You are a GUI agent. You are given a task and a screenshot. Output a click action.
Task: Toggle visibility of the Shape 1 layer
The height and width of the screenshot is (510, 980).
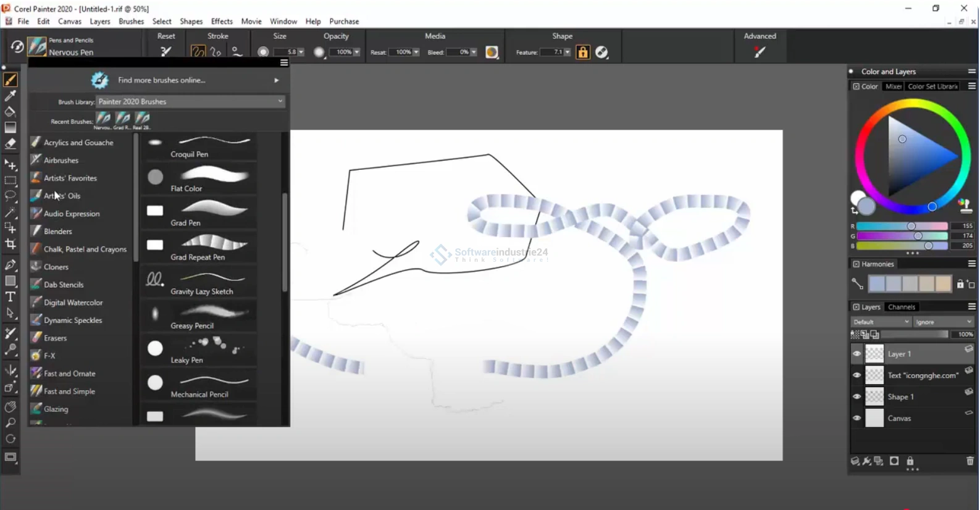pyautogui.click(x=856, y=397)
